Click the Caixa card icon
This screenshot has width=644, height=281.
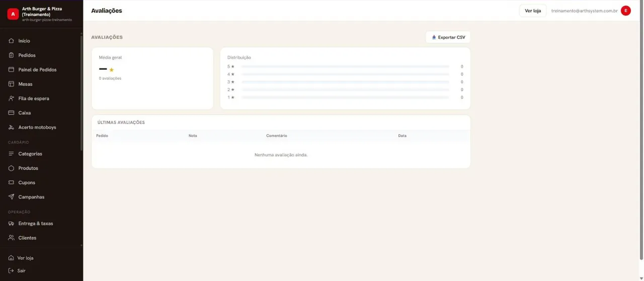coord(11,113)
